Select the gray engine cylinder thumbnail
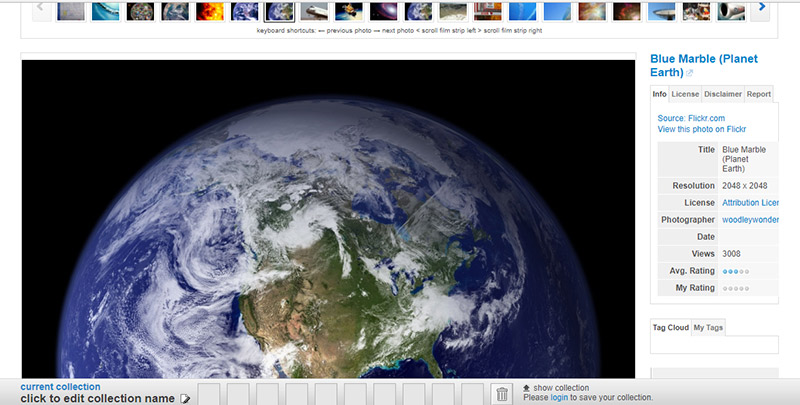The height and width of the screenshot is (405, 800). coord(731,11)
